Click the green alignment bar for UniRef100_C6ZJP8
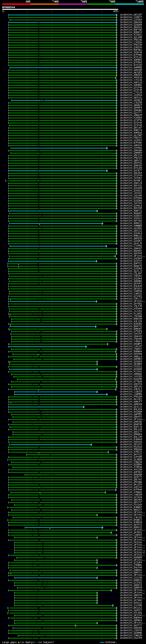Image resolution: width=146 pixels, height=644 pixels. [x=63, y=638]
